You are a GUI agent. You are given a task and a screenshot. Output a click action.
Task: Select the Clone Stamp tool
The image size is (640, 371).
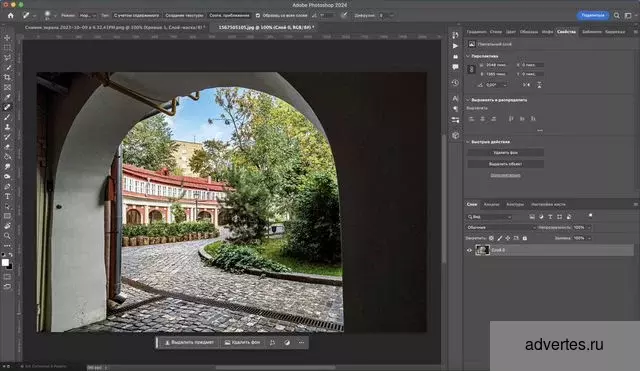coord(7,127)
